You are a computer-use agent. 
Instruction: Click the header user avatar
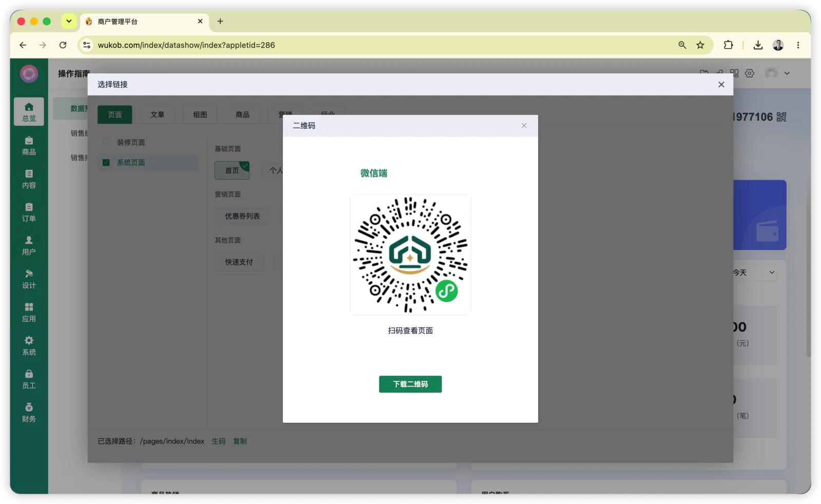771,73
